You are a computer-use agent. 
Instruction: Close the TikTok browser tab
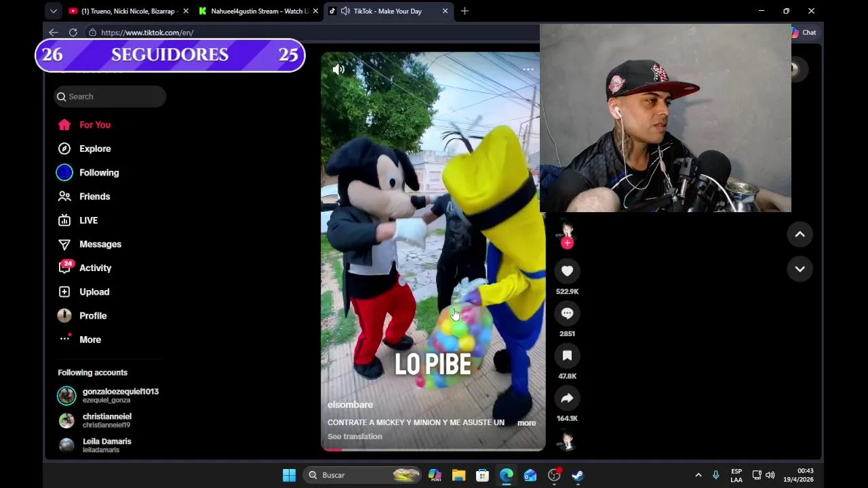(445, 11)
